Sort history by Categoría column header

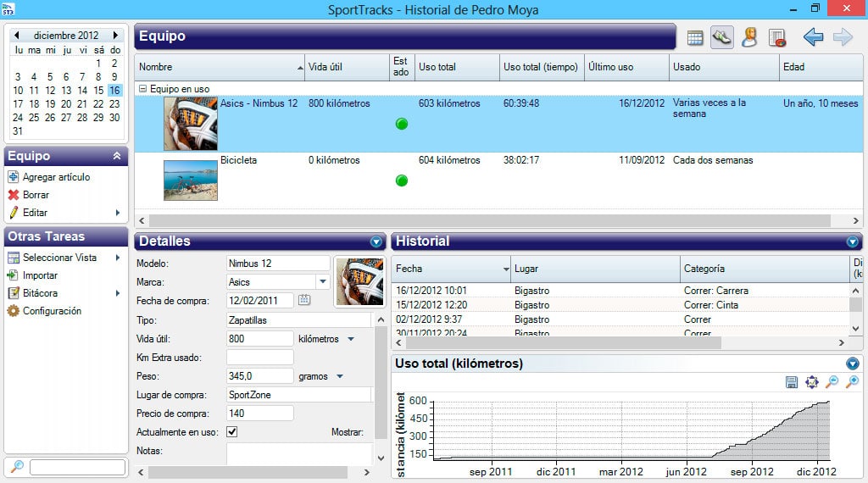click(765, 269)
